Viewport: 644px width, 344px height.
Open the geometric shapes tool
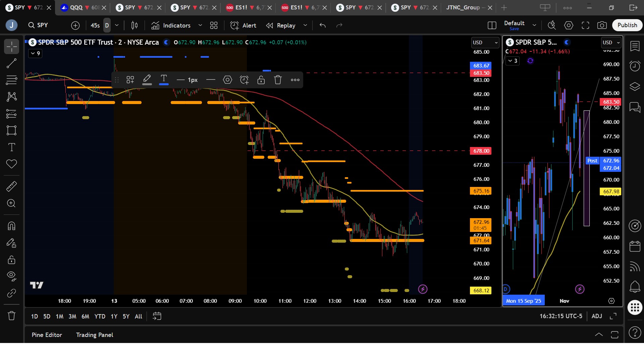[11, 131]
